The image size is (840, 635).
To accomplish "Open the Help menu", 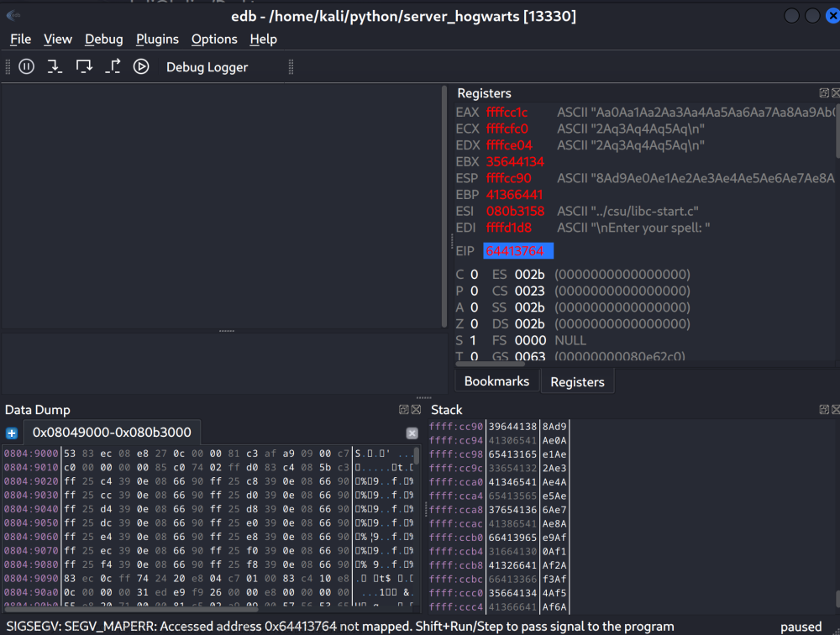I will point(264,39).
